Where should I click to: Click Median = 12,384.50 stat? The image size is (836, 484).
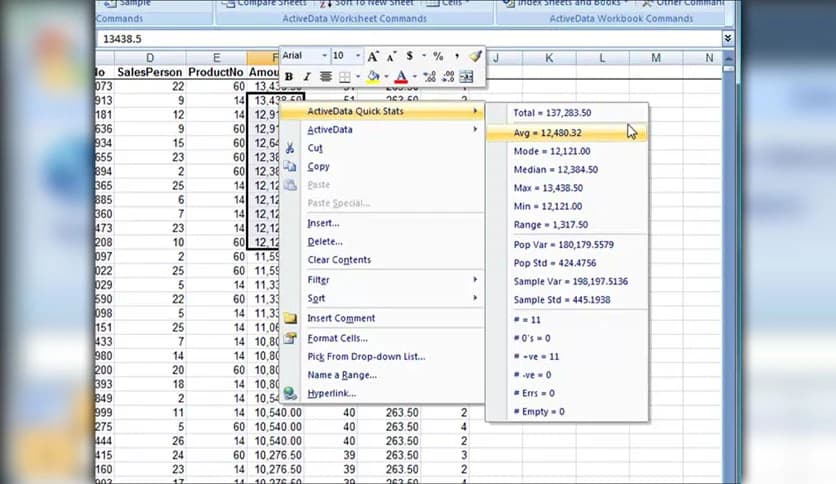567,170
